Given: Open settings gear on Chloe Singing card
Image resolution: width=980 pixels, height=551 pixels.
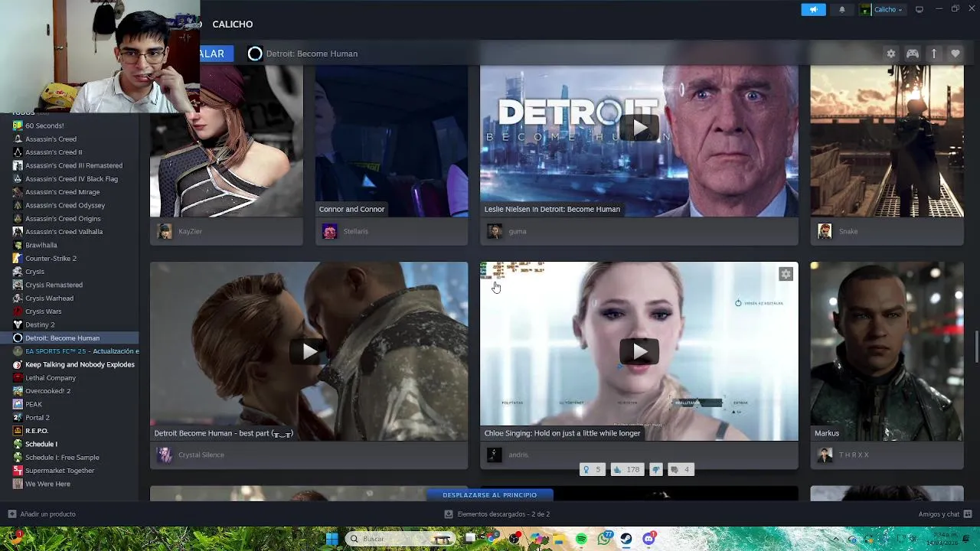Looking at the screenshot, I should pyautogui.click(x=786, y=274).
